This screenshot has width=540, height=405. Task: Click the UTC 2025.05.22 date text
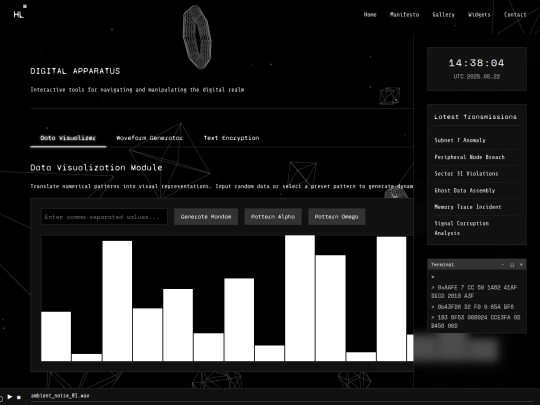pyautogui.click(x=477, y=76)
